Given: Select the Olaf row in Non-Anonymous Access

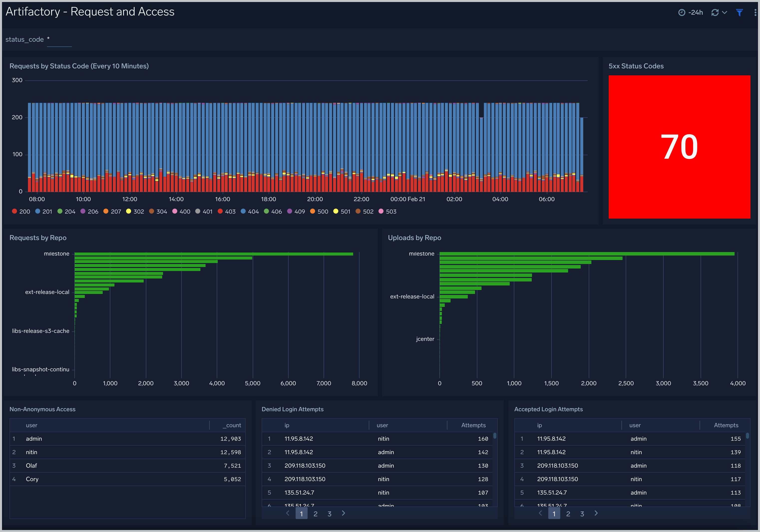Looking at the screenshot, I should tap(127, 466).
